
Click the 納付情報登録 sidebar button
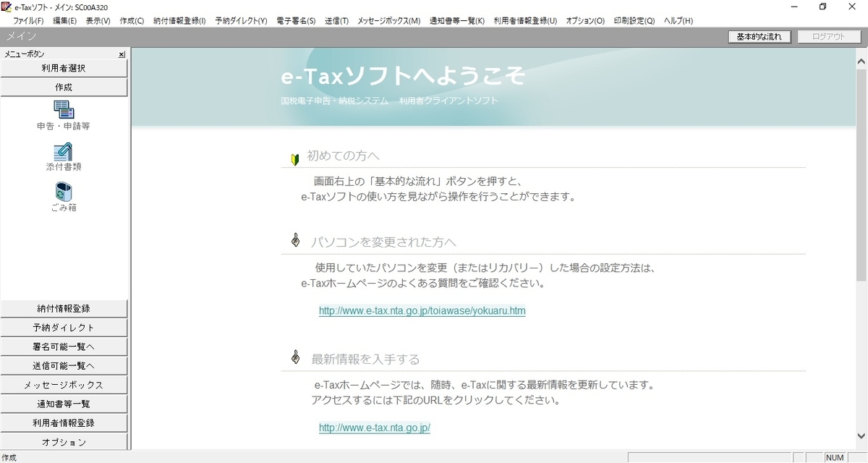click(64, 308)
